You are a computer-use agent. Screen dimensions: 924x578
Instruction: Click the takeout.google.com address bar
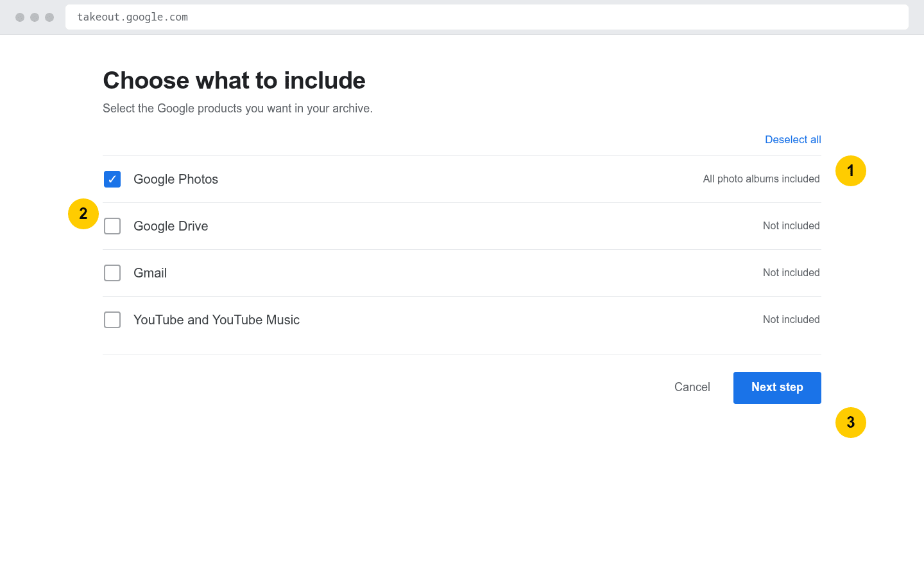point(487,17)
